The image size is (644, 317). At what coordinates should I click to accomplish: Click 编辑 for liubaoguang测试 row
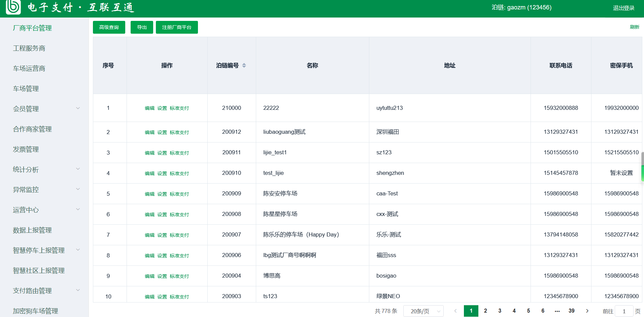pyautogui.click(x=149, y=132)
